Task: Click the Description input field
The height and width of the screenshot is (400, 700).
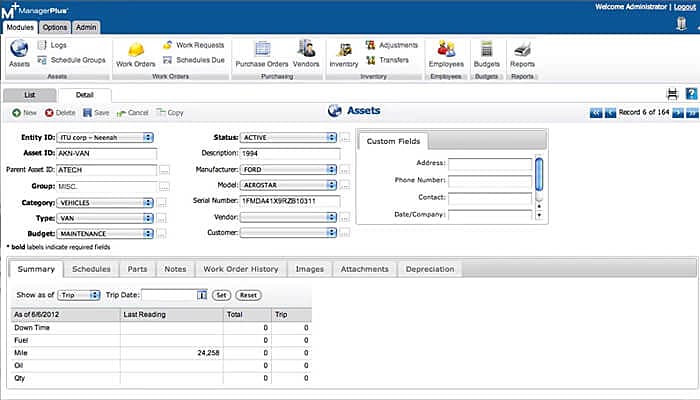Action: click(x=290, y=154)
